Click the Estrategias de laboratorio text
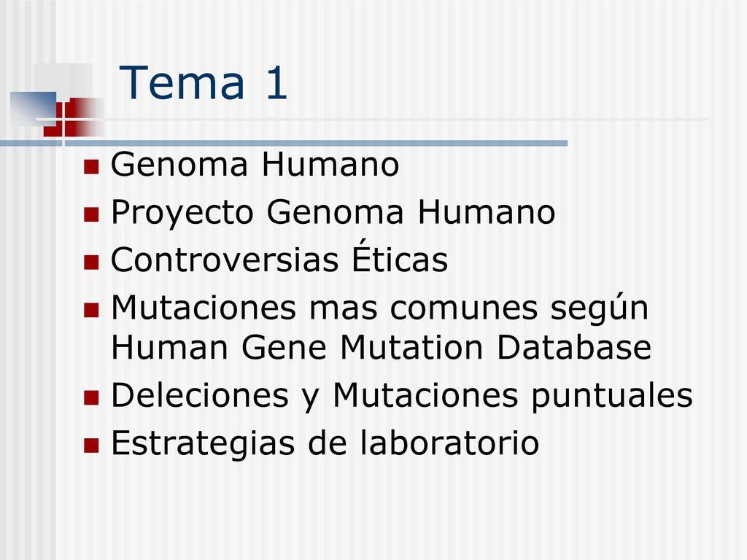 pyautogui.click(x=325, y=443)
